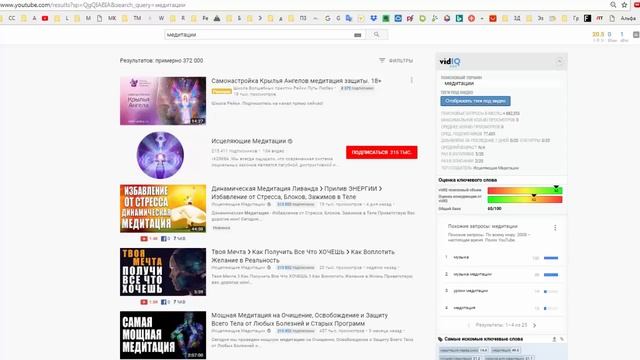
Task: Click the browser address bar URL
Action: tap(93, 5)
